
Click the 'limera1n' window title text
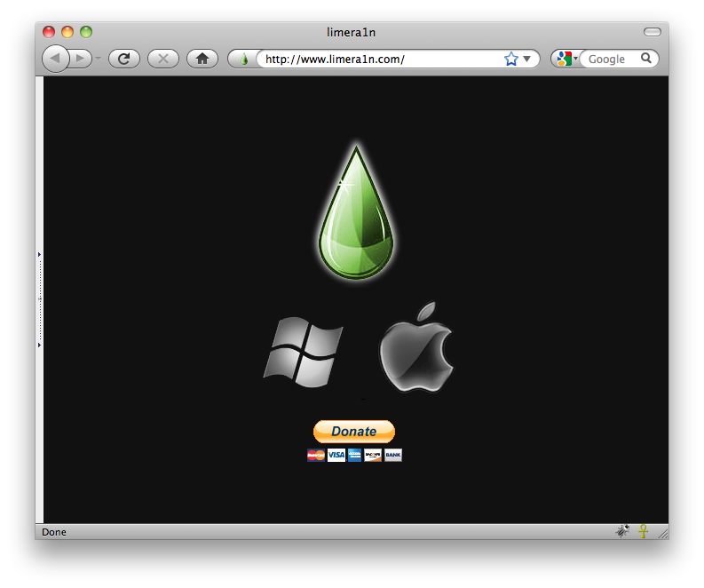[351, 32]
